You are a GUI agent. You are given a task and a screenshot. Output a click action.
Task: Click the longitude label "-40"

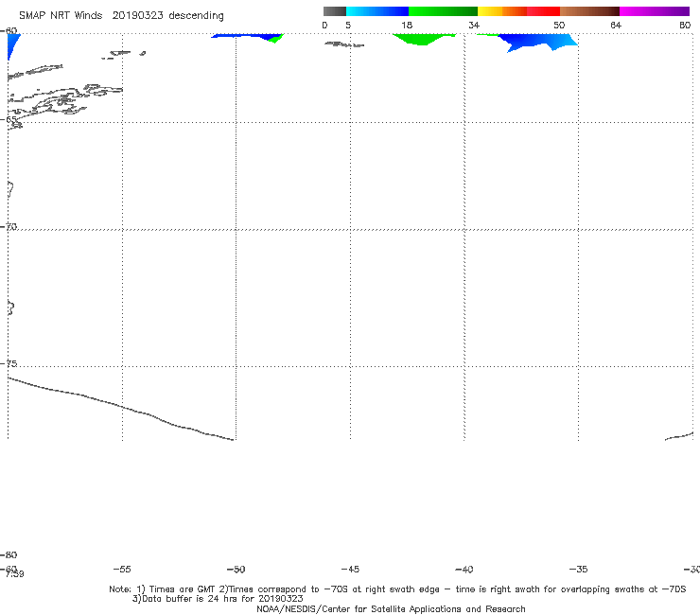coord(464,569)
